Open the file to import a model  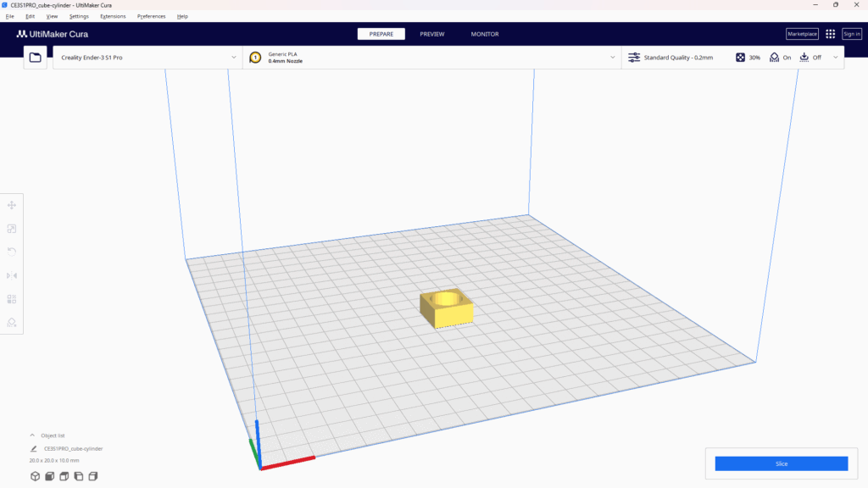pyautogui.click(x=34, y=57)
